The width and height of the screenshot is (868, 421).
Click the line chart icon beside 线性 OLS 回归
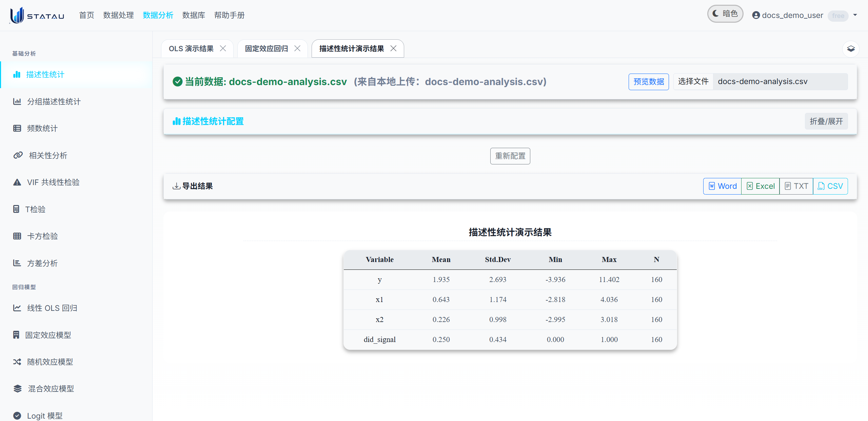click(17, 308)
